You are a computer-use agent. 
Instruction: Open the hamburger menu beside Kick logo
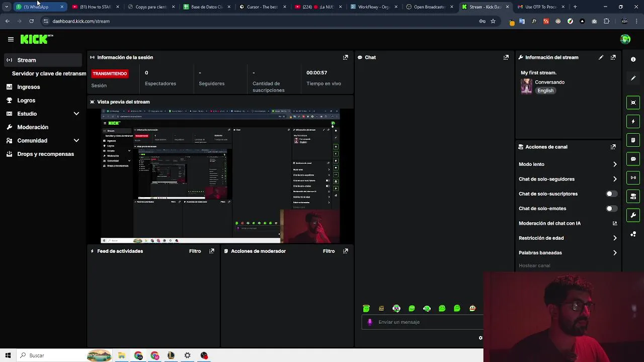point(11,39)
